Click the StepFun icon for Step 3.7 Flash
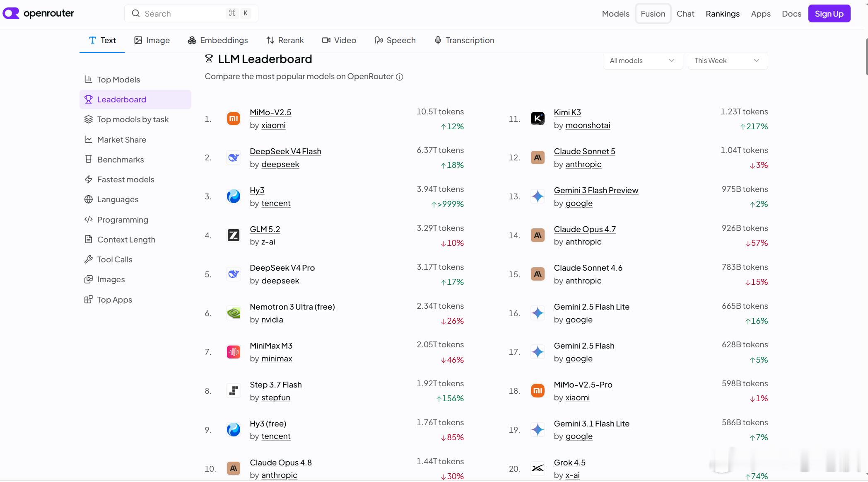 click(x=234, y=391)
